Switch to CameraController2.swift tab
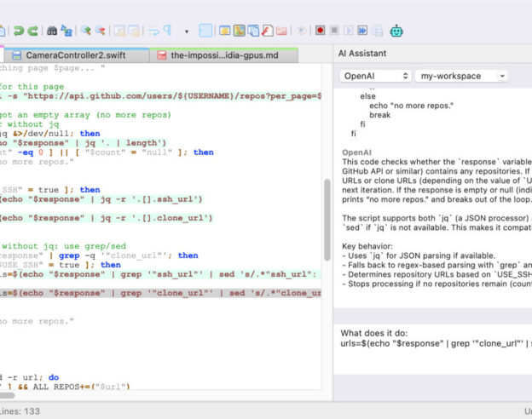Image resolution: width=532 pixels, height=419 pixels. [77, 55]
